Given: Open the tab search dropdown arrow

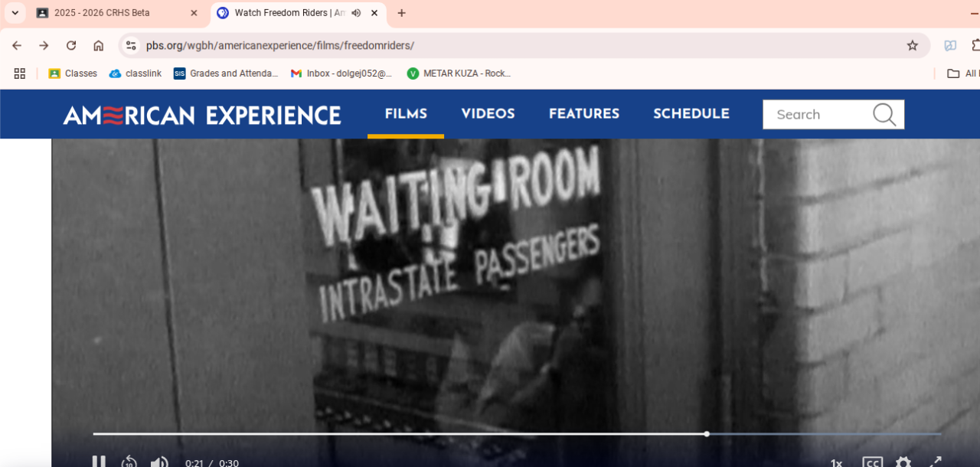Looking at the screenshot, I should (15, 13).
